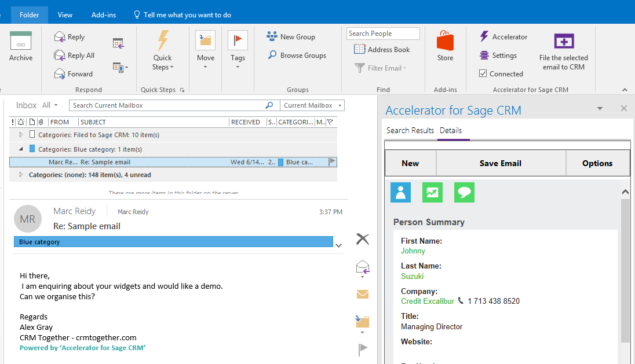
Task: Expand the Filed to Sage CRM category group
Action: click(x=21, y=135)
